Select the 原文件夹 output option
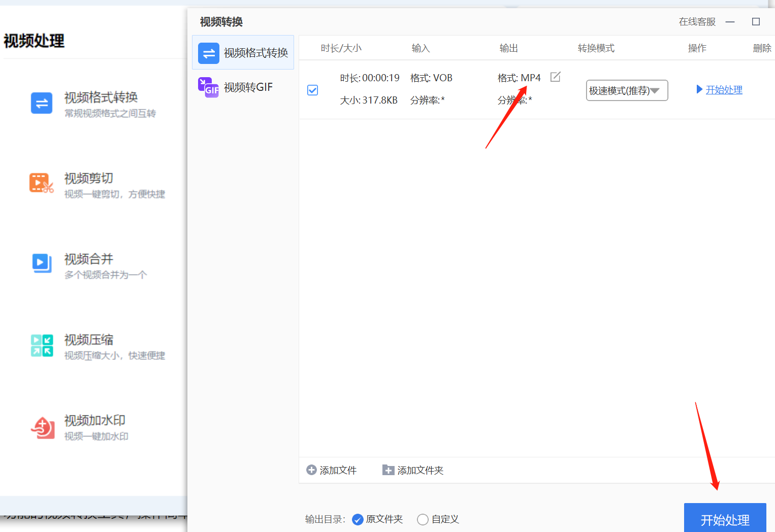 click(358, 519)
